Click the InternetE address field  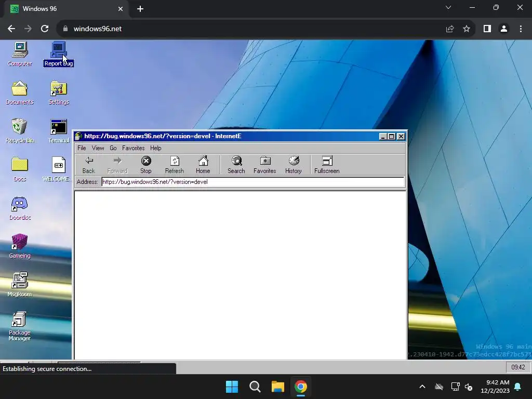coord(253,182)
